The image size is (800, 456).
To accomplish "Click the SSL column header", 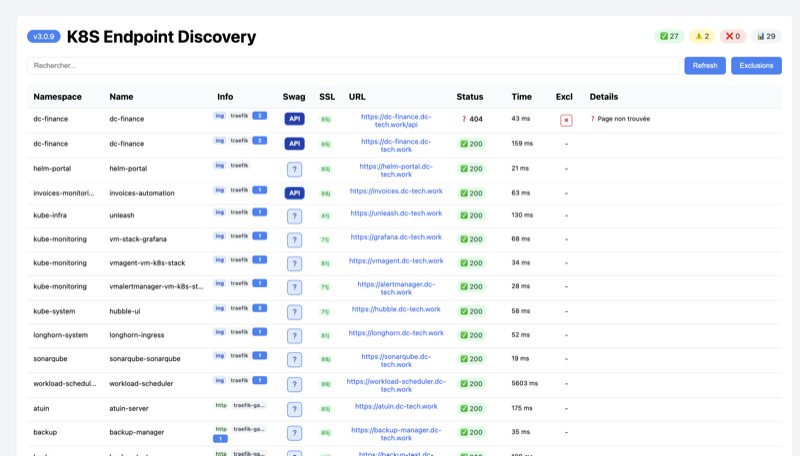I will coord(327,97).
